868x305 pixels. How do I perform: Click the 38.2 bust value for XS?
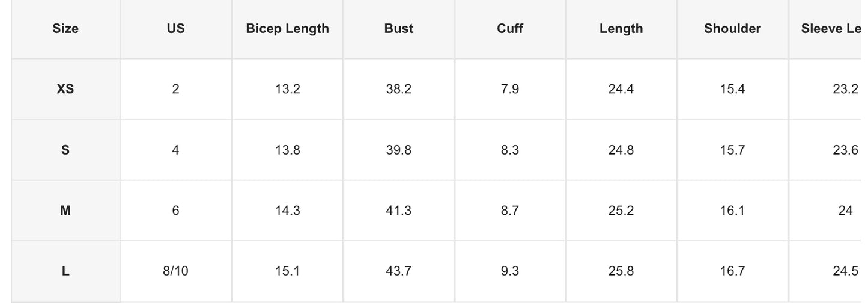pos(399,89)
